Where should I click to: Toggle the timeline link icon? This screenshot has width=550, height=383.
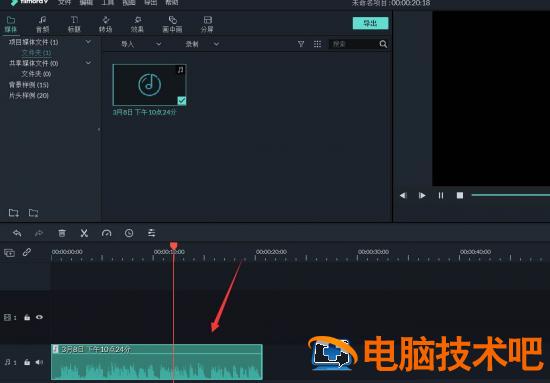(x=27, y=252)
